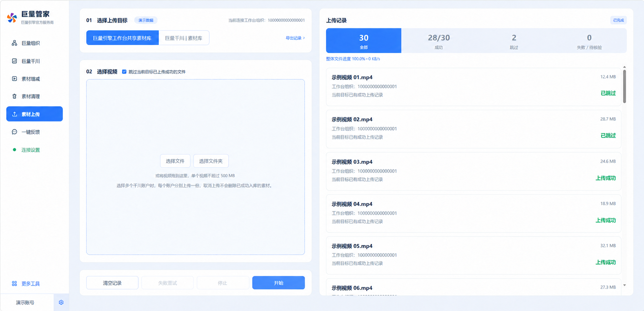Viewport: 644px width, 311px height.
Task: Click the blue 开始 button
Action: [278, 283]
